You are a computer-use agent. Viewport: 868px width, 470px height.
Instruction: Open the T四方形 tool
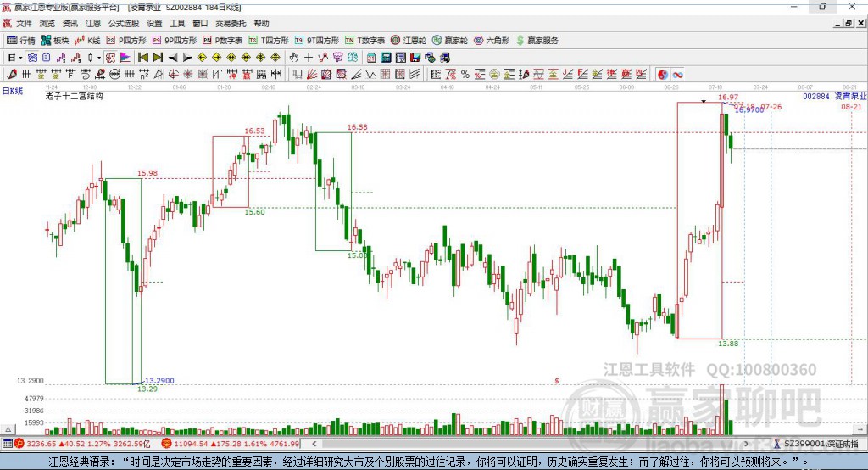tap(269, 41)
